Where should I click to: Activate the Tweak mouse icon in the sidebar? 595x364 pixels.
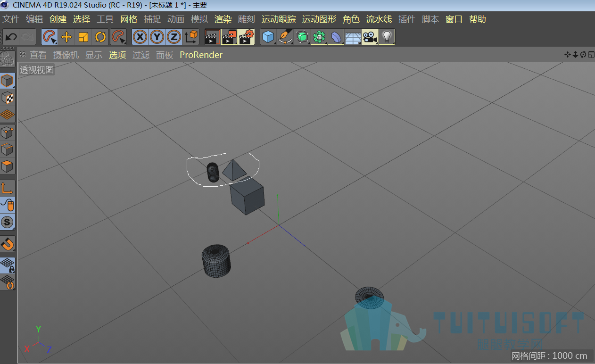pyautogui.click(x=8, y=205)
